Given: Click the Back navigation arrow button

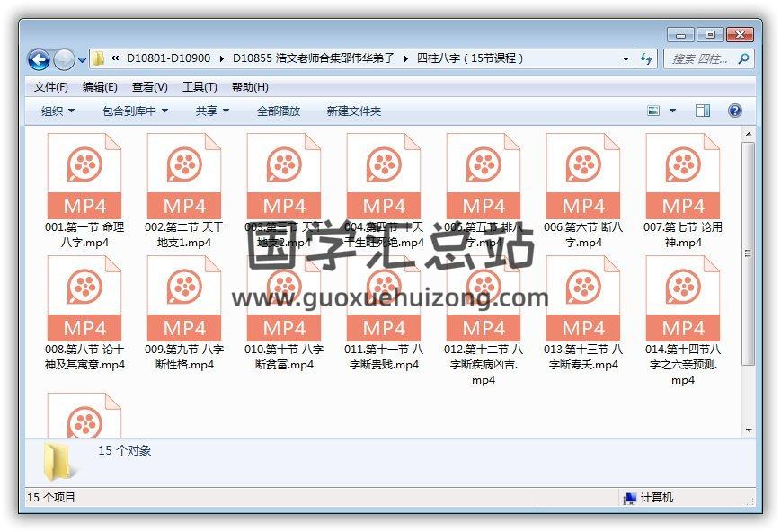Looking at the screenshot, I should (x=39, y=59).
